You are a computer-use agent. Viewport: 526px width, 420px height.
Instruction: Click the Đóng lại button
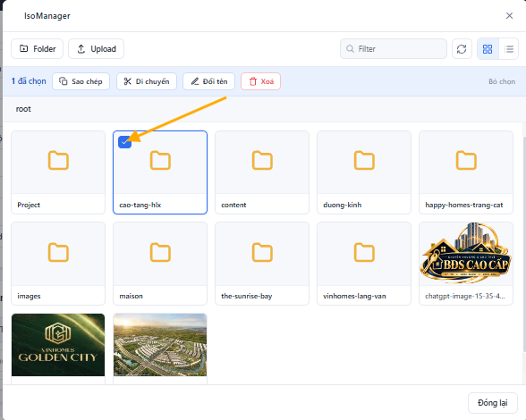coord(492,402)
